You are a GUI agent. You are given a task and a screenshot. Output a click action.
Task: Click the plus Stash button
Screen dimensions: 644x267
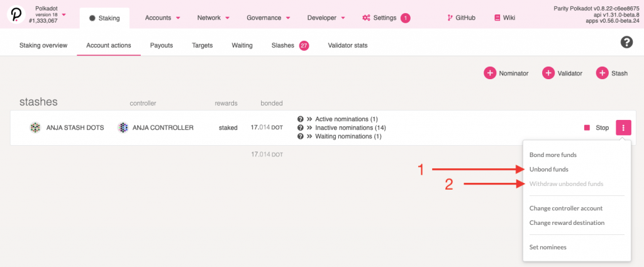tap(612, 74)
